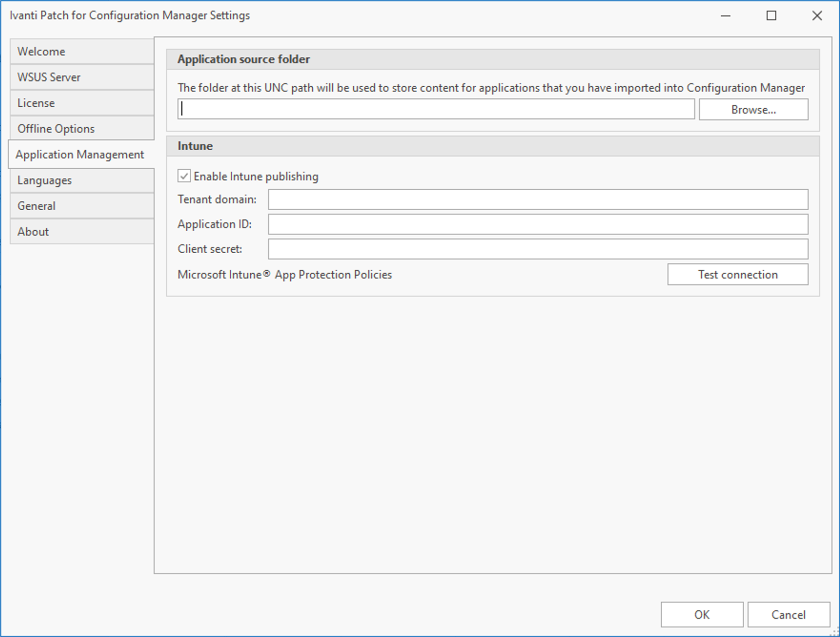Viewport: 840px width, 637px height.
Task: Select the Application Management tab
Action: tap(80, 154)
